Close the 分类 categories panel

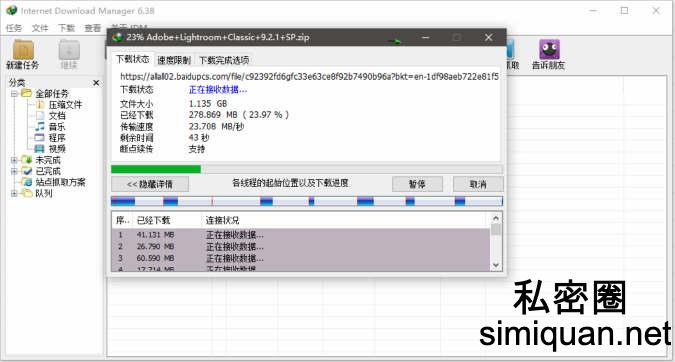[96, 83]
